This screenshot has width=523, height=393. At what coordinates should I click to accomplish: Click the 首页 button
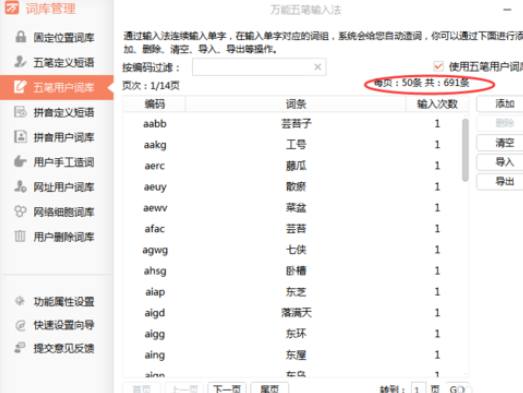[141, 388]
